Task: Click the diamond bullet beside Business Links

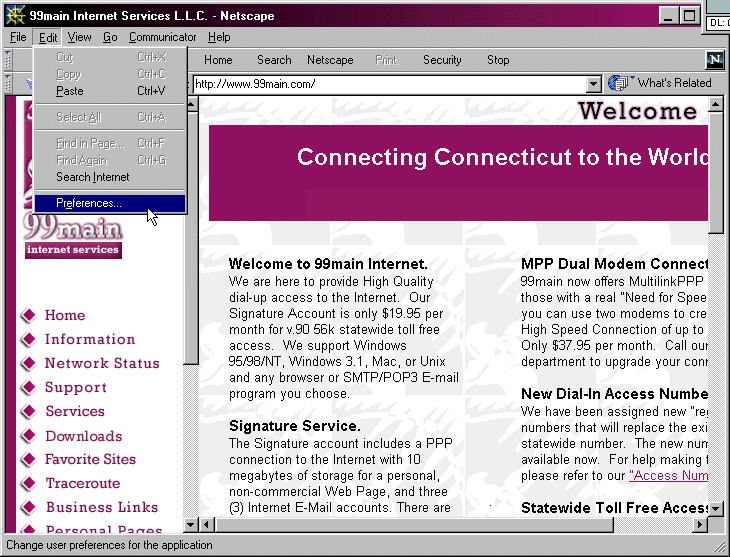Action: click(x=28, y=507)
